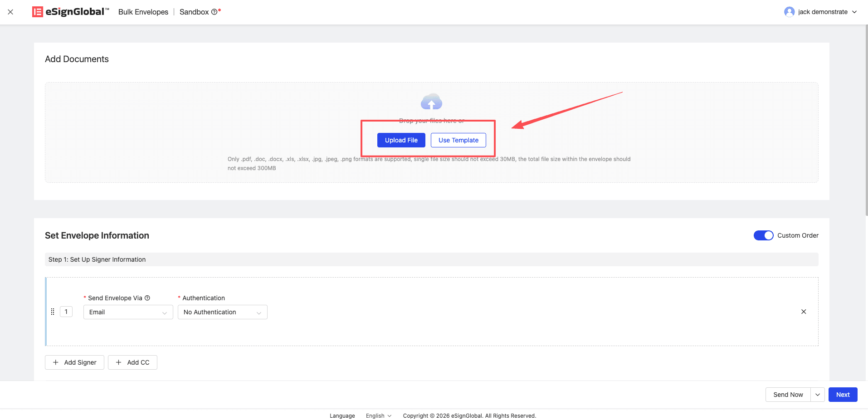The image size is (868, 420).
Task: Expand the No Authentication dropdown
Action: click(x=222, y=312)
